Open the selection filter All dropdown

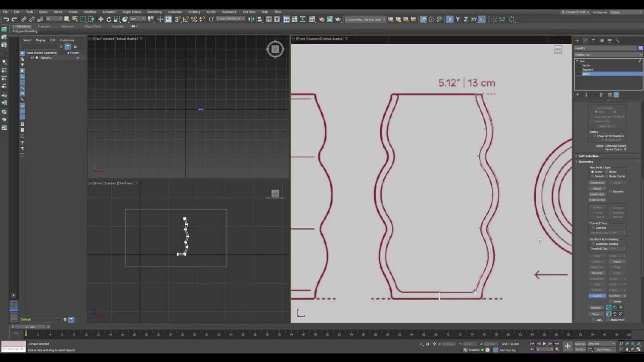pos(54,19)
